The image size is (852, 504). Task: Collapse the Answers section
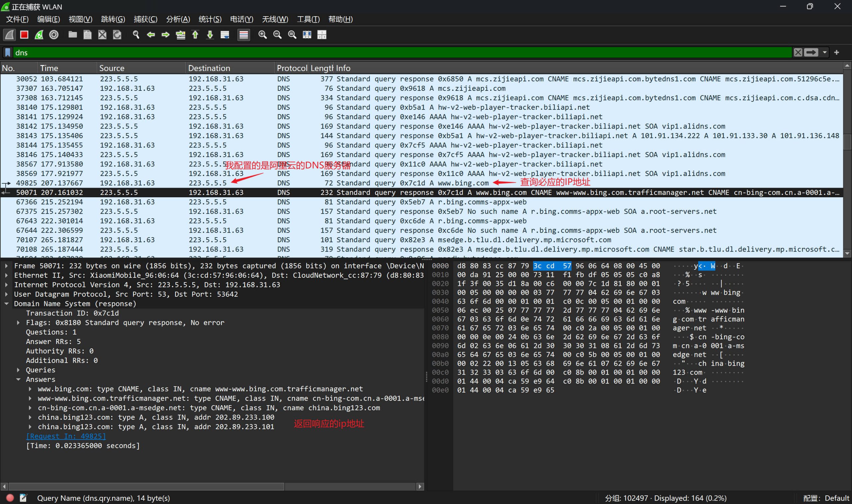[x=18, y=379]
